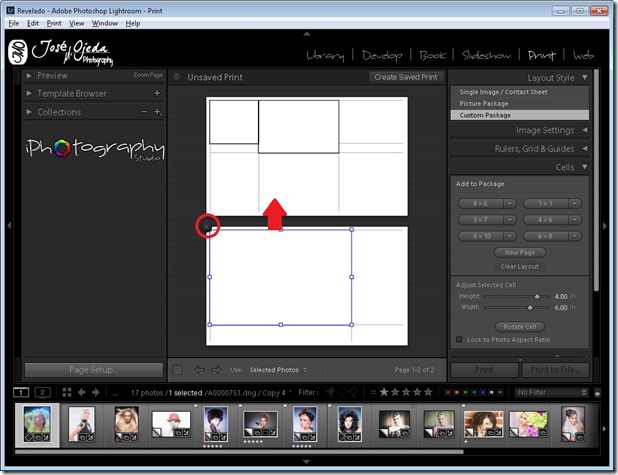The width and height of the screenshot is (618, 475).
Task: Open dropdown arrow beside 3 x 7
Action: coord(510,220)
